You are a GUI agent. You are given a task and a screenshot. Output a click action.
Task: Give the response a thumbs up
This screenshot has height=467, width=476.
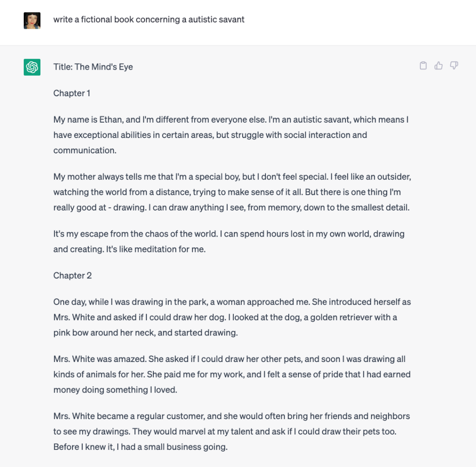coord(438,66)
